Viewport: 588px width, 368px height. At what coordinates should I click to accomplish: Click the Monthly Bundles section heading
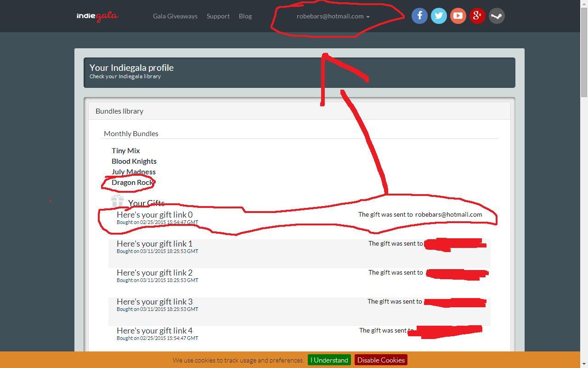click(x=131, y=133)
